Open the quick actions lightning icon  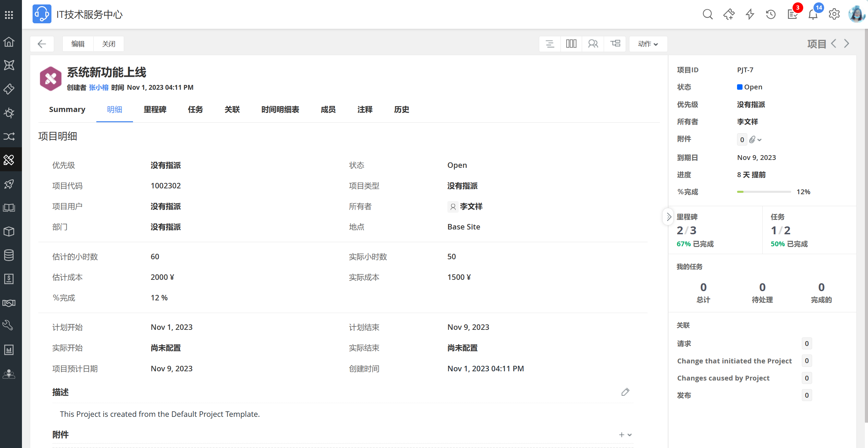click(750, 14)
